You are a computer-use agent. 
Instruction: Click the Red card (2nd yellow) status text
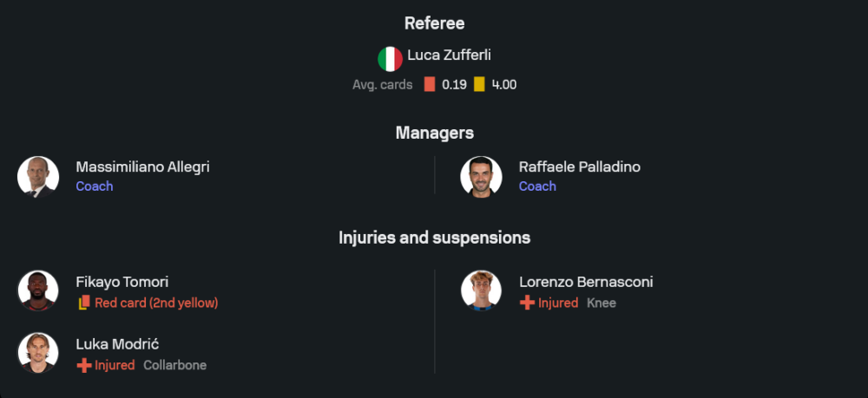[x=156, y=303]
